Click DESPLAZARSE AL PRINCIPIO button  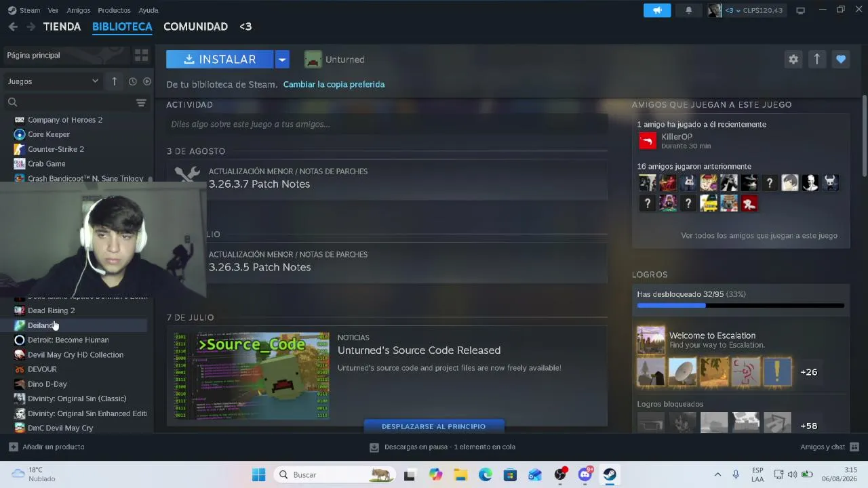(434, 426)
